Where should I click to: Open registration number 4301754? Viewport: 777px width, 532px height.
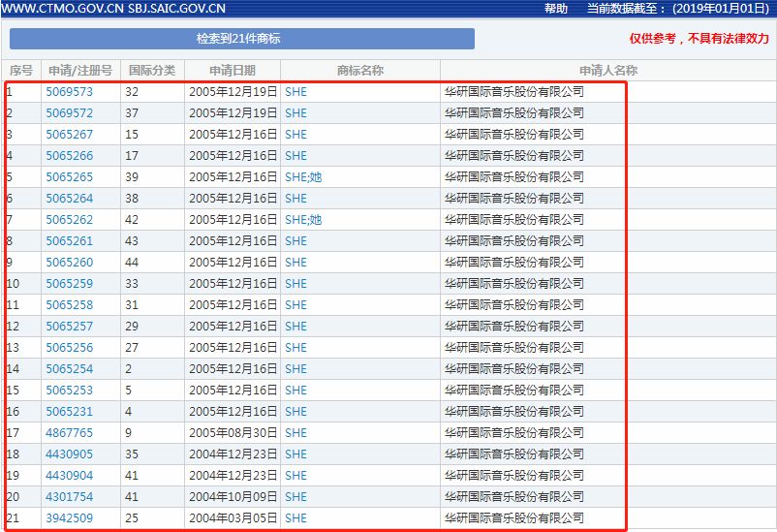[x=70, y=497]
